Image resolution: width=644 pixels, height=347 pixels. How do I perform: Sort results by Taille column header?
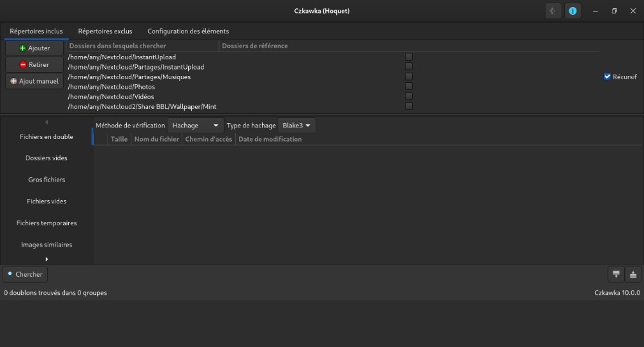pyautogui.click(x=119, y=139)
